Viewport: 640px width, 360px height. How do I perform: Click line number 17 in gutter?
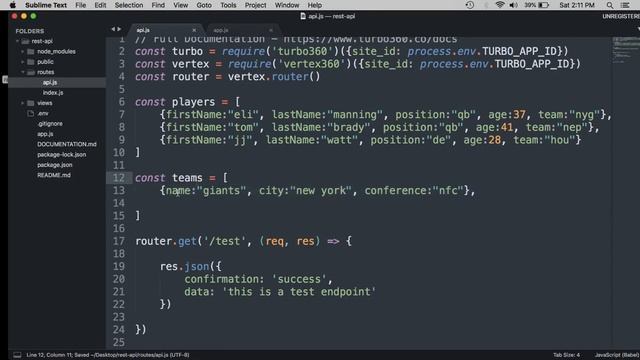coord(119,241)
